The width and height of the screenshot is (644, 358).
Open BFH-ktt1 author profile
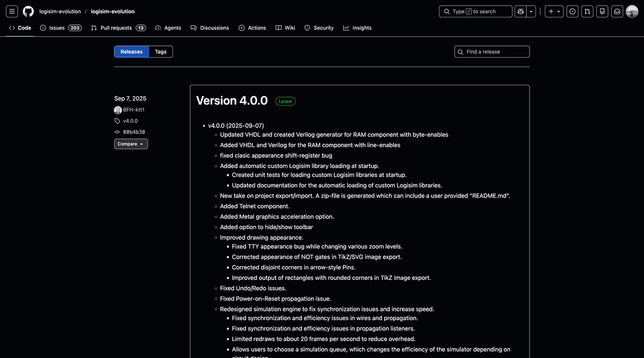point(133,110)
